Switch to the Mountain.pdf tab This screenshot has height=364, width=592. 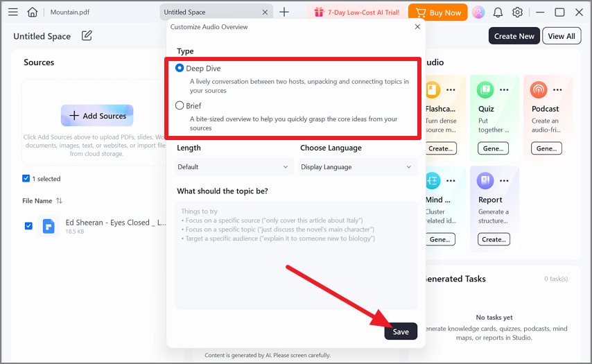(x=70, y=12)
